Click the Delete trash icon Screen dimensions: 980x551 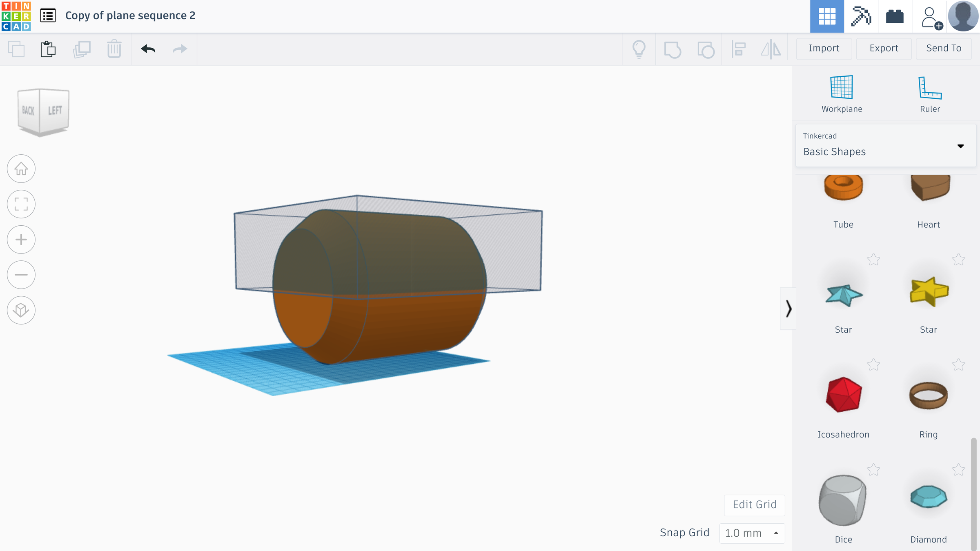[x=114, y=49]
